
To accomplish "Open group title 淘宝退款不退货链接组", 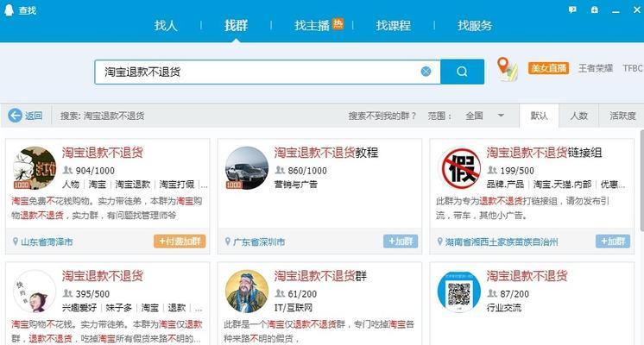I will coord(544,153).
